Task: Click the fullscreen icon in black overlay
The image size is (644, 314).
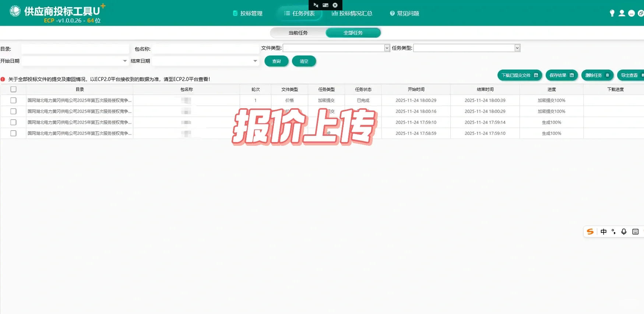Action: coord(325,5)
